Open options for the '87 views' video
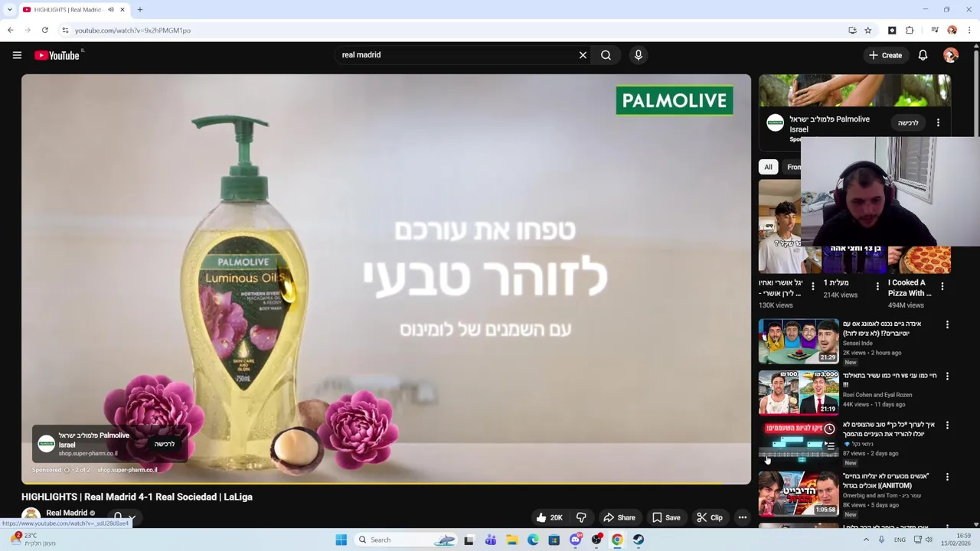The width and height of the screenshot is (980, 551). click(x=947, y=425)
